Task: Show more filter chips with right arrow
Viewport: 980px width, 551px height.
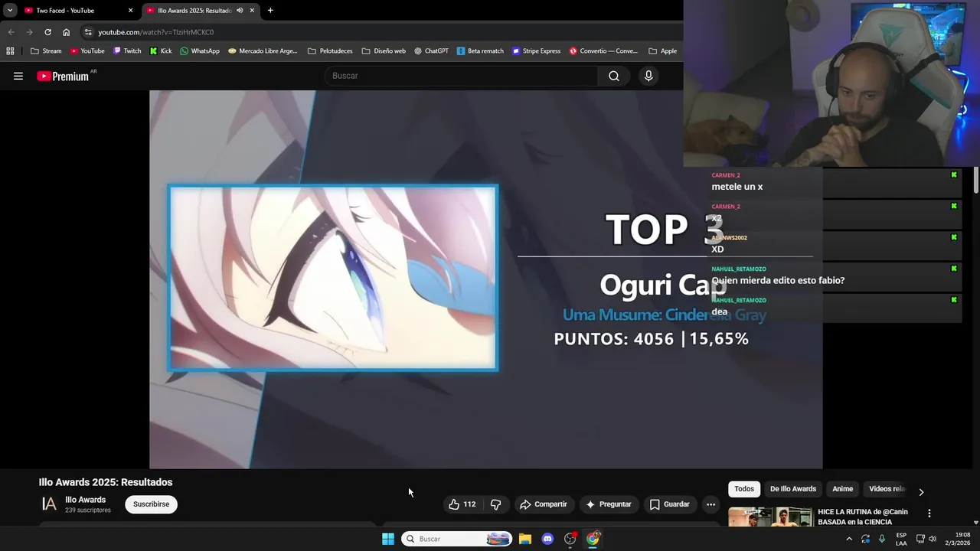Action: click(x=921, y=492)
